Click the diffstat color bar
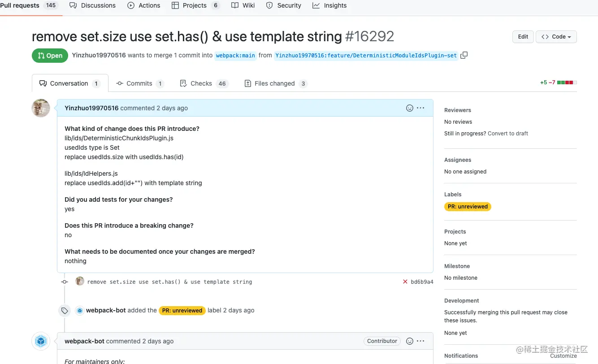The height and width of the screenshot is (364, 598). click(567, 83)
